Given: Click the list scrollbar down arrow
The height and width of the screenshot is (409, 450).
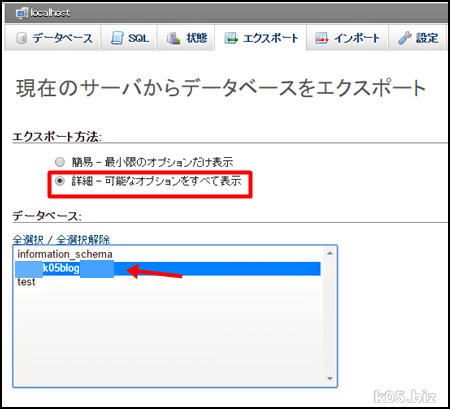Looking at the screenshot, I should coord(330,378).
